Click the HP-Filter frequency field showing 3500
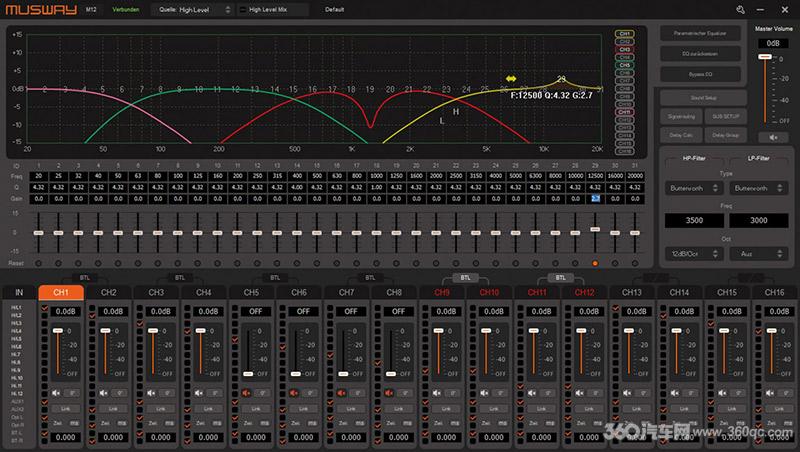Viewport: 800px width, 452px height. 694,220
